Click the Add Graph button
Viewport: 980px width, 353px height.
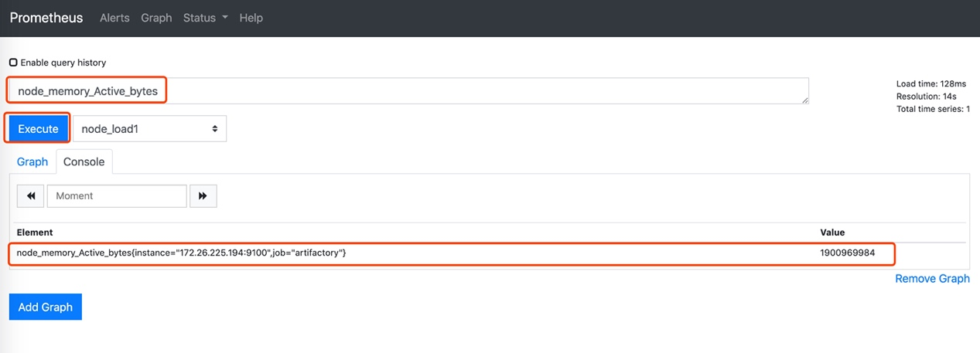click(x=46, y=307)
